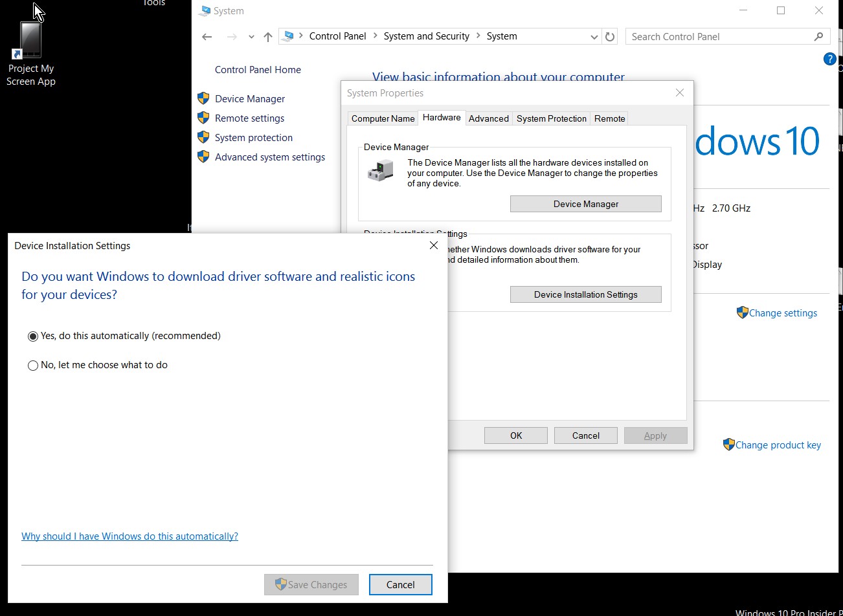Refresh the Control Panel address bar

(x=610, y=37)
